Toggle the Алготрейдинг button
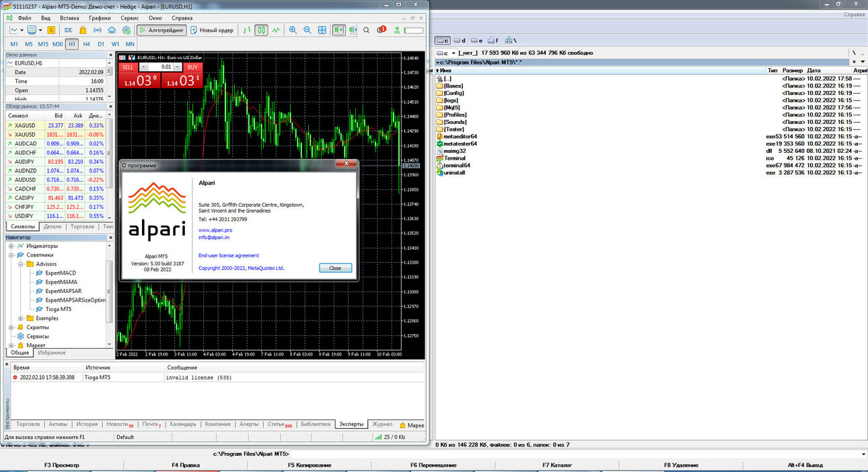The image size is (868, 472). (x=161, y=30)
